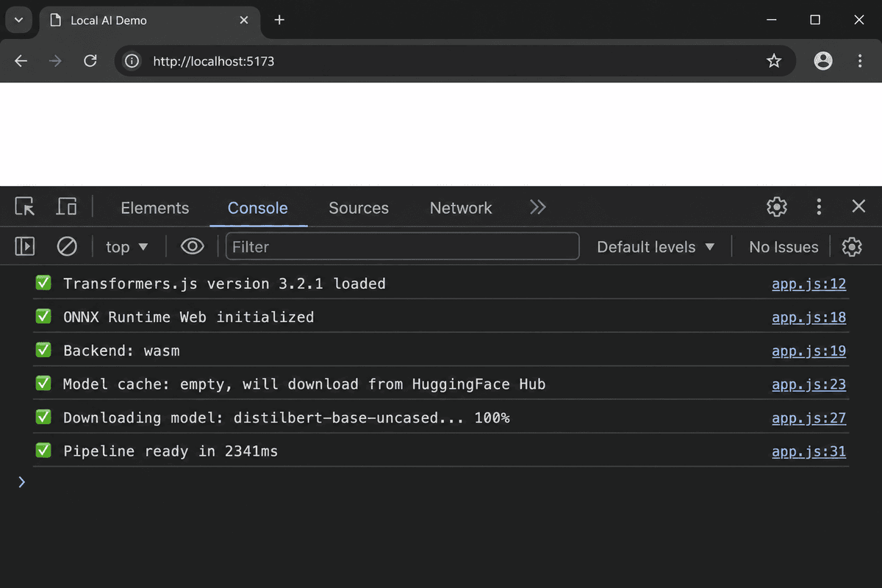This screenshot has width=882, height=588.
Task: Go back to the previous page
Action: [21, 61]
